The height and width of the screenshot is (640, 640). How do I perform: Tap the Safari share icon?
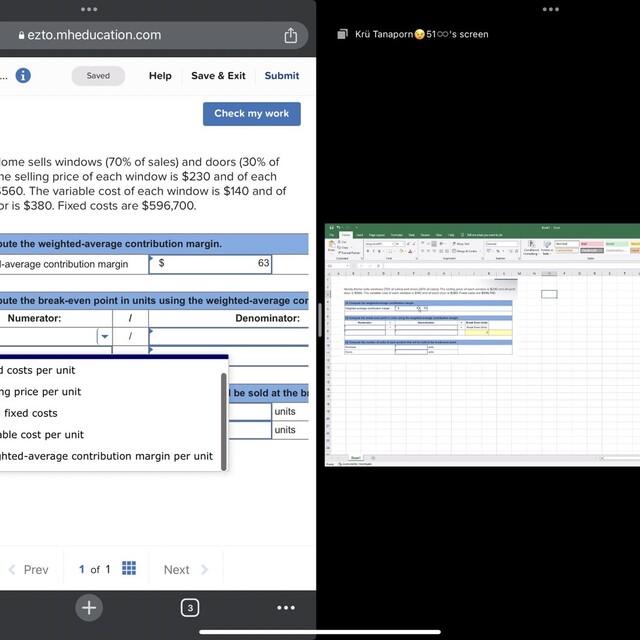[x=291, y=35]
